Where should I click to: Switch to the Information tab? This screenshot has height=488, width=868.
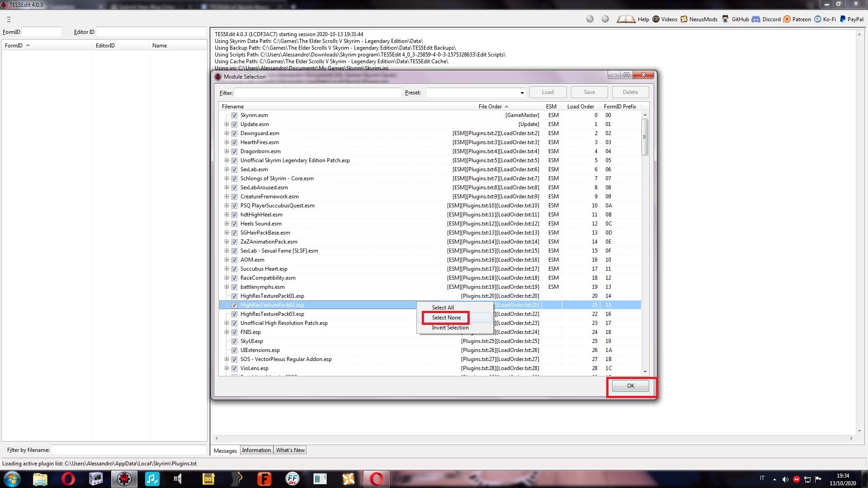(256, 450)
